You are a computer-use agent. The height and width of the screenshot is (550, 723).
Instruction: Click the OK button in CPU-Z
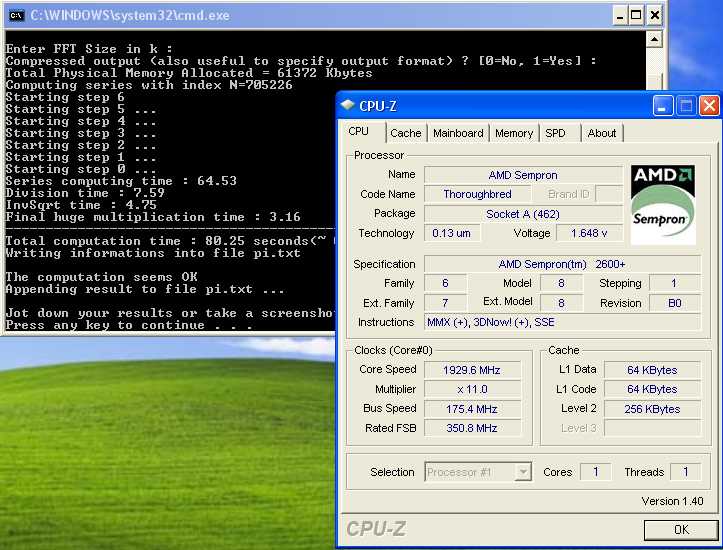[x=681, y=530]
